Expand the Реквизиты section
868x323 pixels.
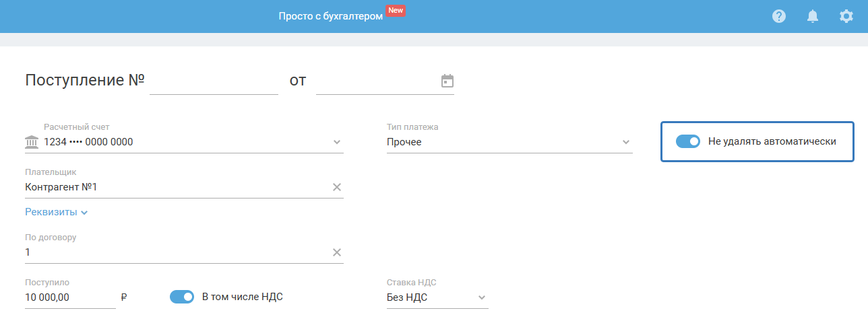tap(57, 213)
